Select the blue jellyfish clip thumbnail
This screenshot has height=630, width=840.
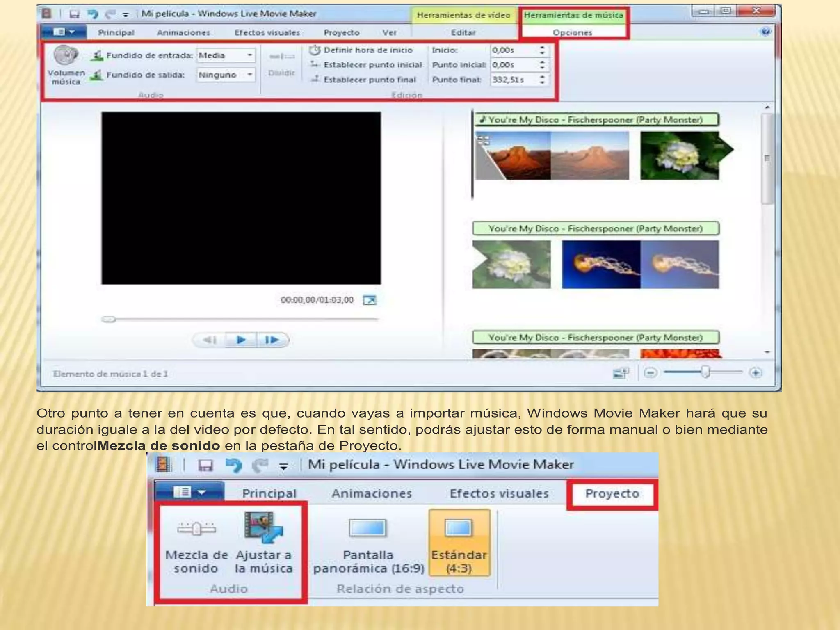(640, 264)
